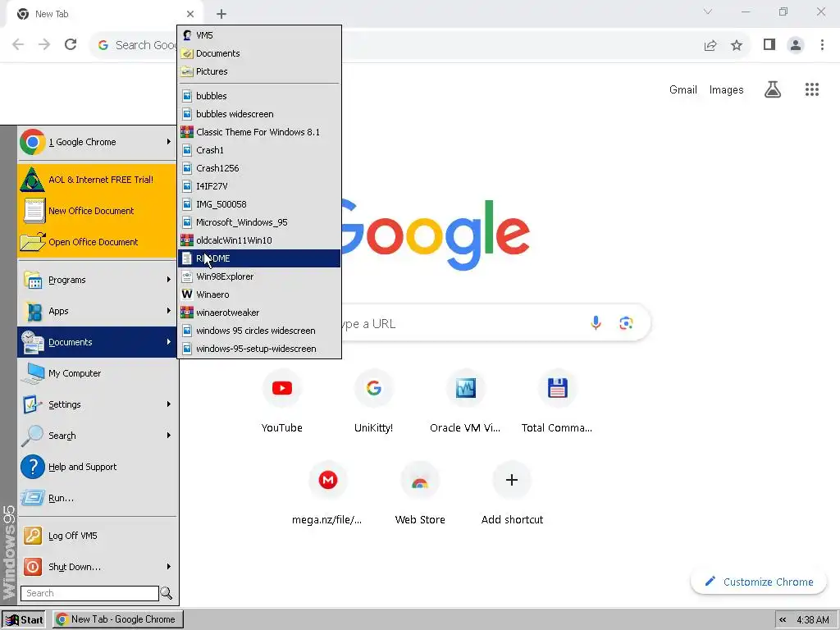This screenshot has height=630, width=840.
Task: Open the winaerotweaker archive
Action: pos(259,313)
